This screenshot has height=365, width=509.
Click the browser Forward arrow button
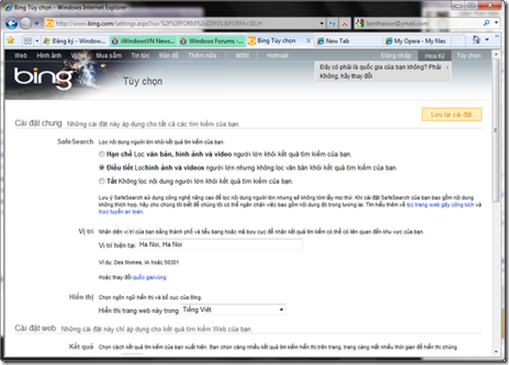tap(26, 23)
